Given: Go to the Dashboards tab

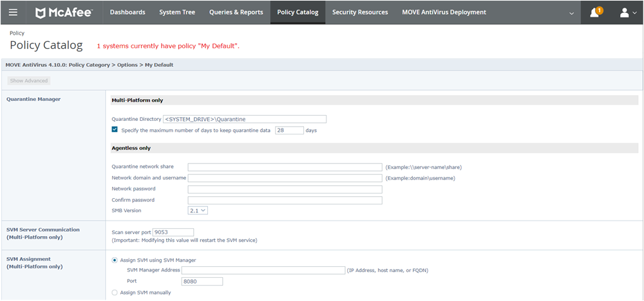Looking at the screenshot, I should pos(128,12).
